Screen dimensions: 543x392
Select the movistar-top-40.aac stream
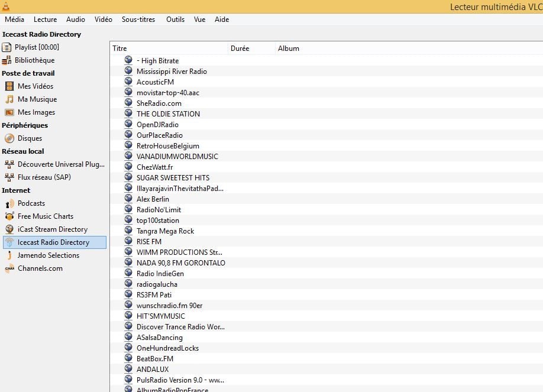point(168,93)
